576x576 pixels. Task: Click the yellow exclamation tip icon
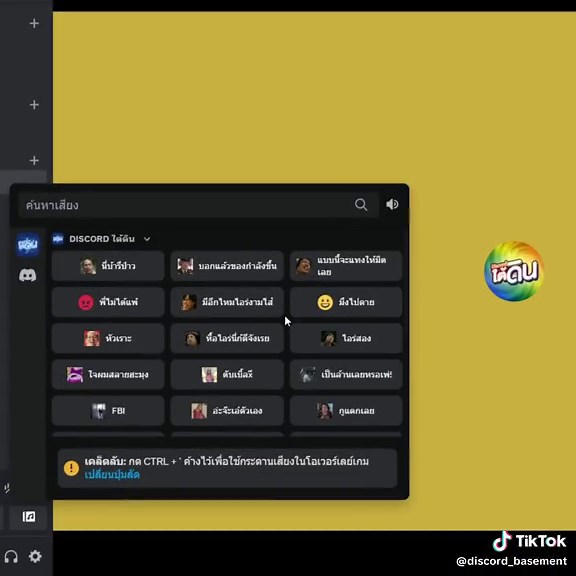click(71, 468)
